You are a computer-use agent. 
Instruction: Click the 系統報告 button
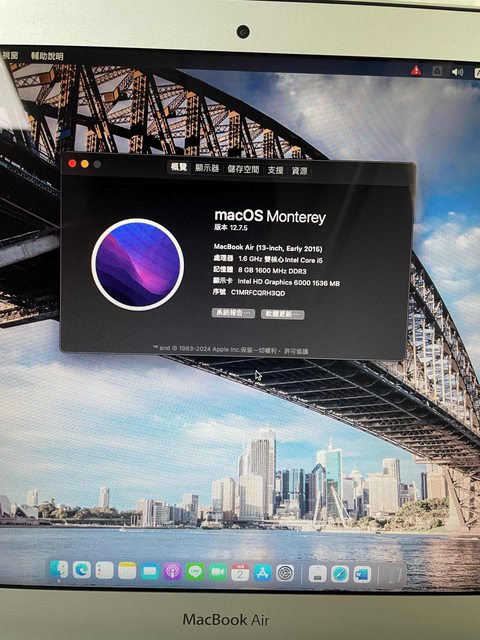(233, 313)
